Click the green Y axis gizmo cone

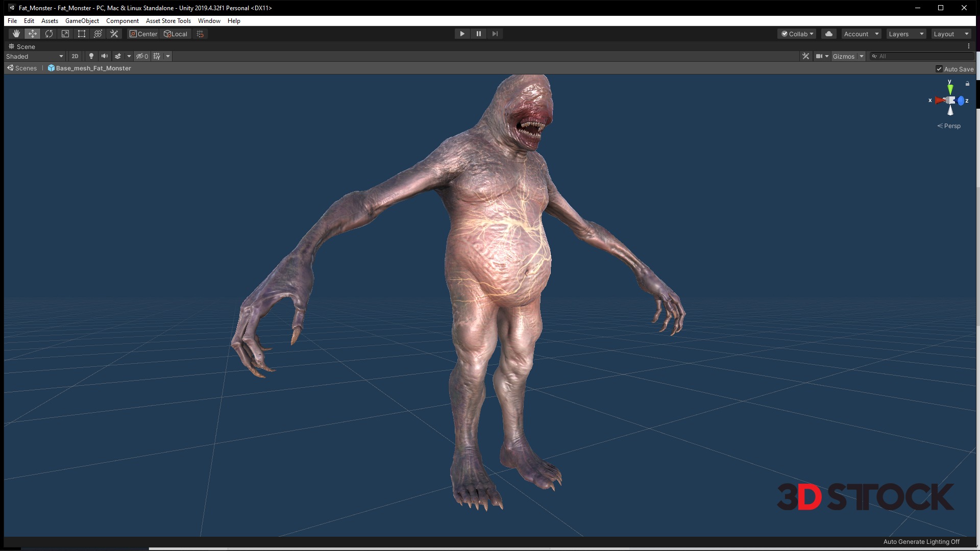[950, 89]
